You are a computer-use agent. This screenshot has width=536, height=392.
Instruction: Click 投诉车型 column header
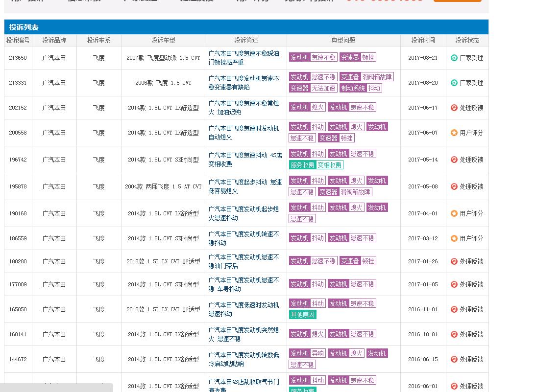point(164,40)
